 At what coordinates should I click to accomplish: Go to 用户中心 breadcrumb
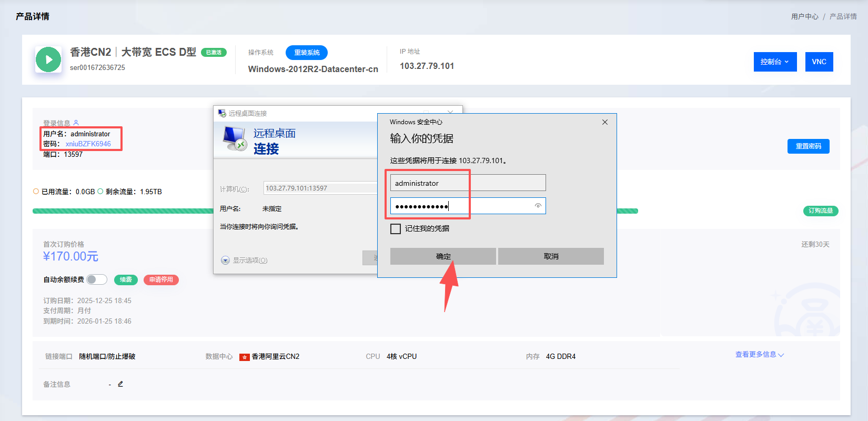pos(804,16)
